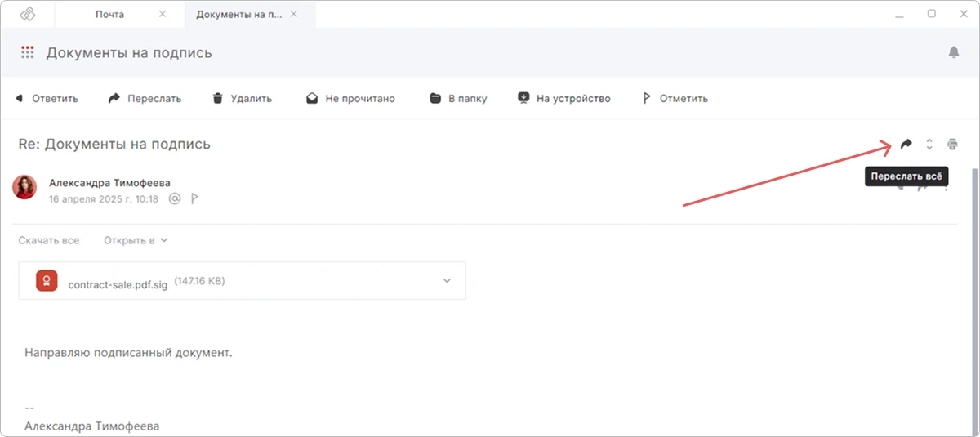Click the date 16 апреля 2025 г. 10:18
The image size is (980, 437).
[x=104, y=198]
